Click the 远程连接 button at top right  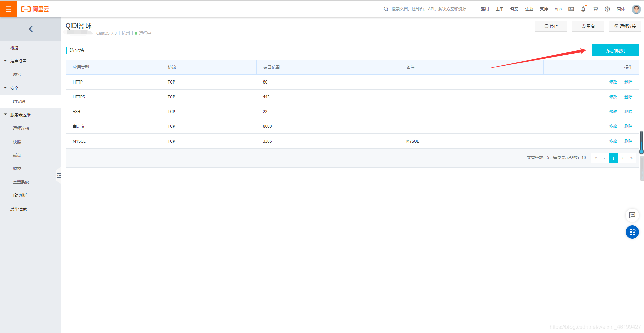click(x=625, y=26)
